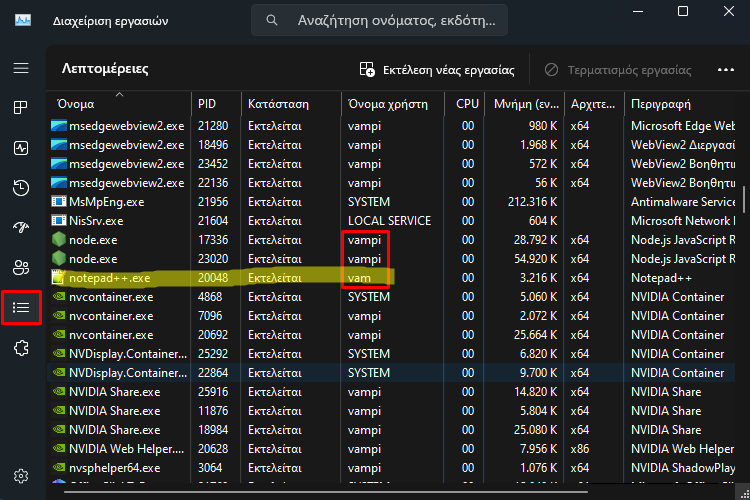The height and width of the screenshot is (500, 750).
Task: Select NisSrv.exe process name
Action: [96, 221]
